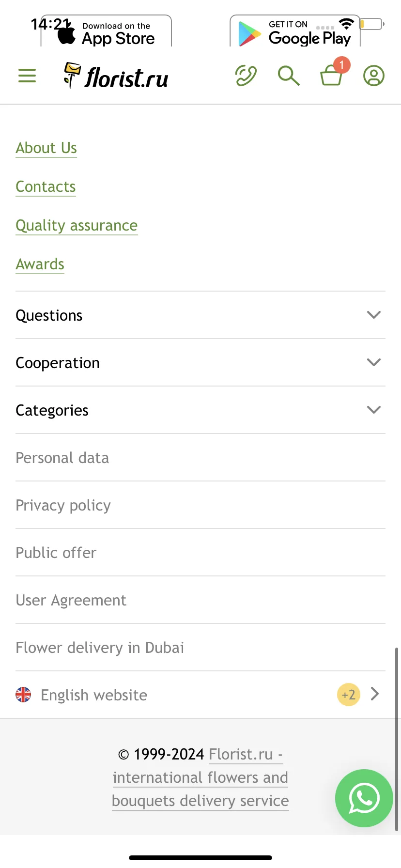
Task: Select the User Agreement item
Action: tap(200, 600)
